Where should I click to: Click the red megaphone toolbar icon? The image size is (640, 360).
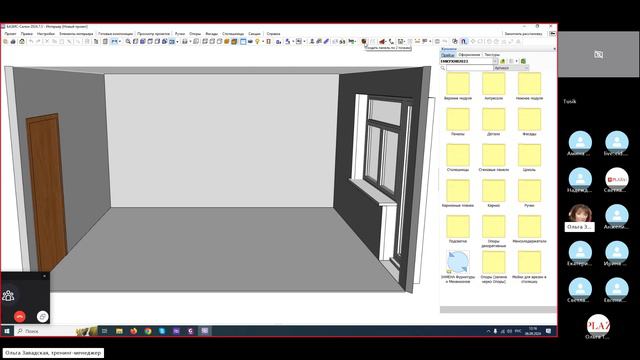382,42
